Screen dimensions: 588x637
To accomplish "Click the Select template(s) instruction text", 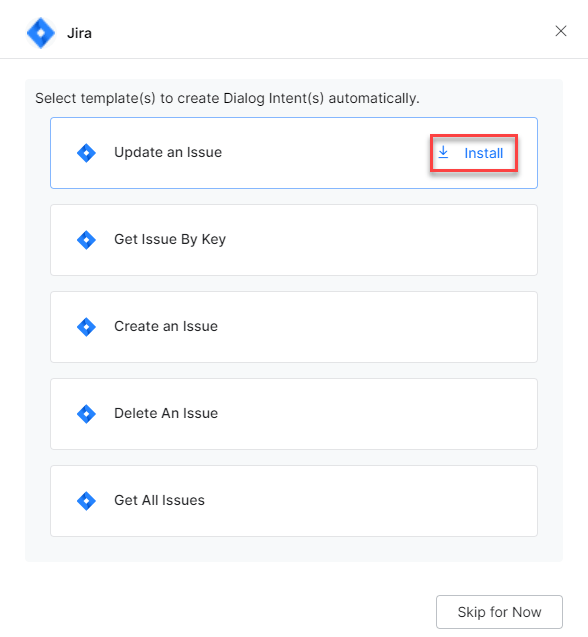I will tap(227, 98).
